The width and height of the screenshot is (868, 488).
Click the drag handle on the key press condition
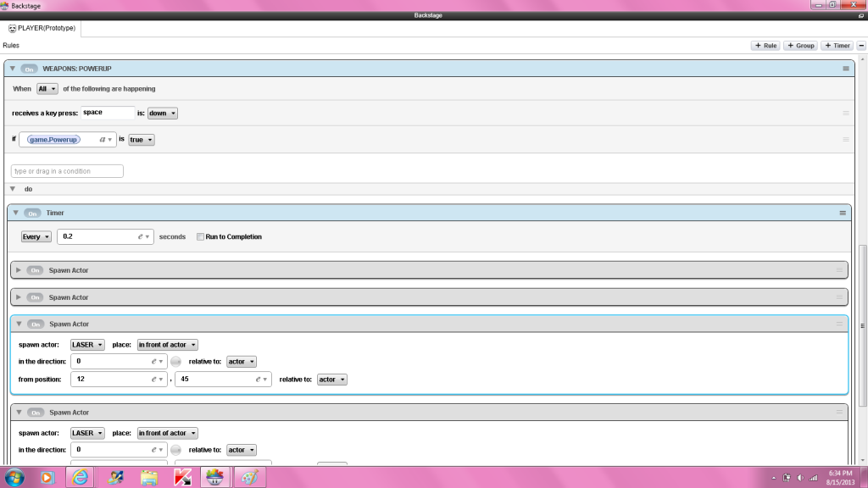click(x=845, y=113)
